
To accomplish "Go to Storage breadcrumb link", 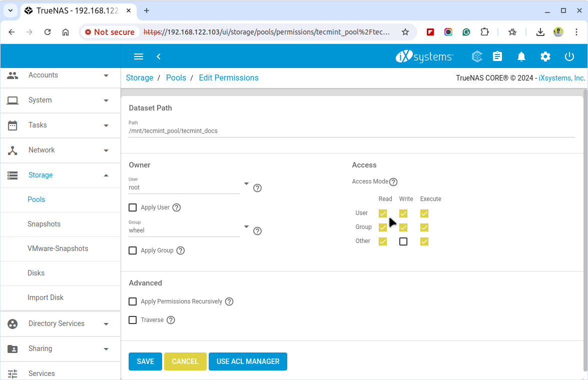I will pos(140,78).
